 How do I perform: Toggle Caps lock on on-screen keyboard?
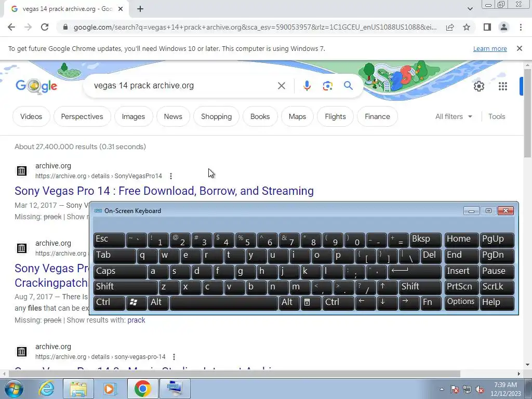click(x=120, y=271)
